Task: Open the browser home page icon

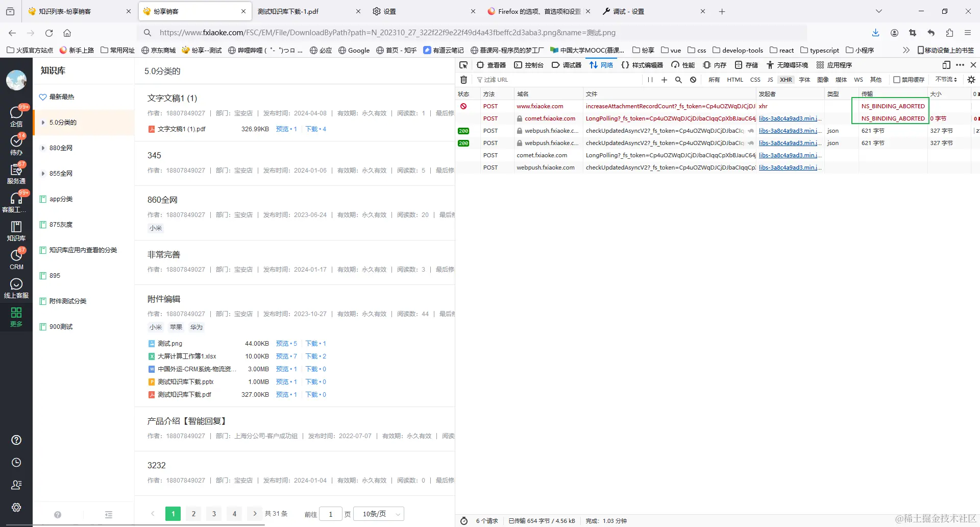Action: point(67,33)
